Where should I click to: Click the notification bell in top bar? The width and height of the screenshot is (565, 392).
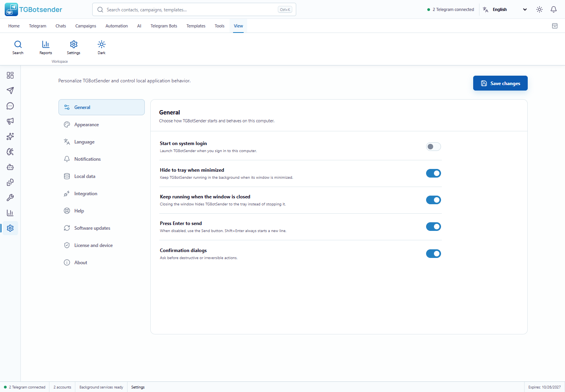click(554, 9)
